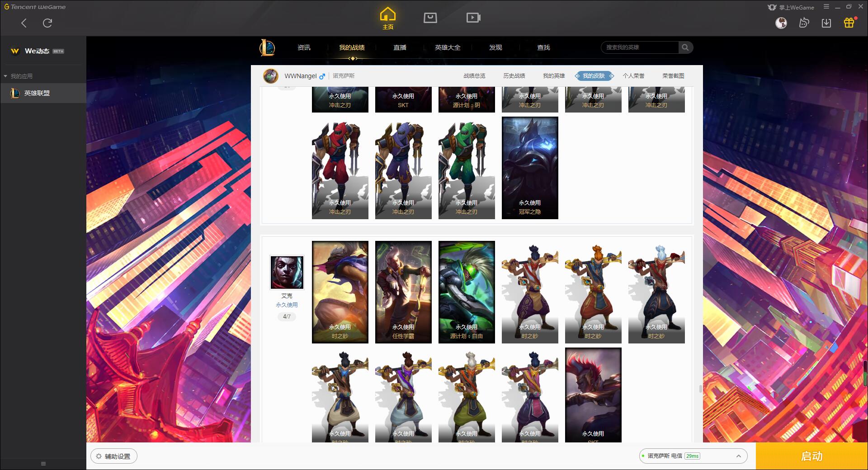Expand the server selector chevron

pyautogui.click(x=739, y=456)
